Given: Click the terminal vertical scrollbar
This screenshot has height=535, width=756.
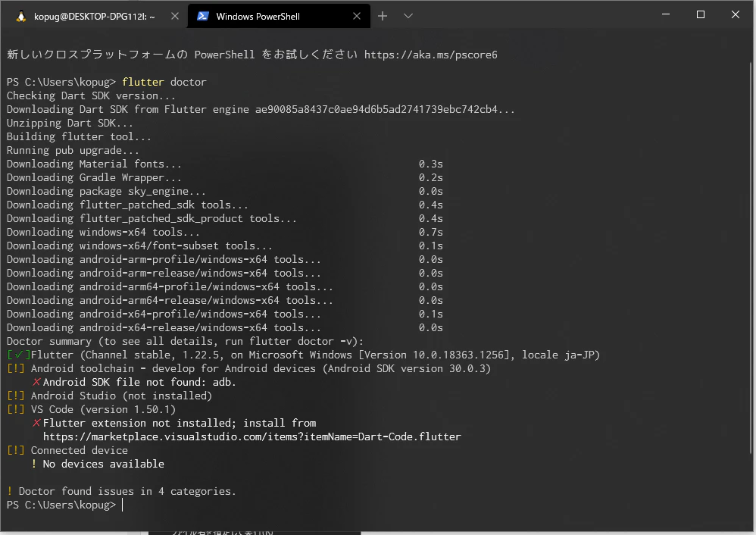Looking at the screenshot, I should point(752,258).
